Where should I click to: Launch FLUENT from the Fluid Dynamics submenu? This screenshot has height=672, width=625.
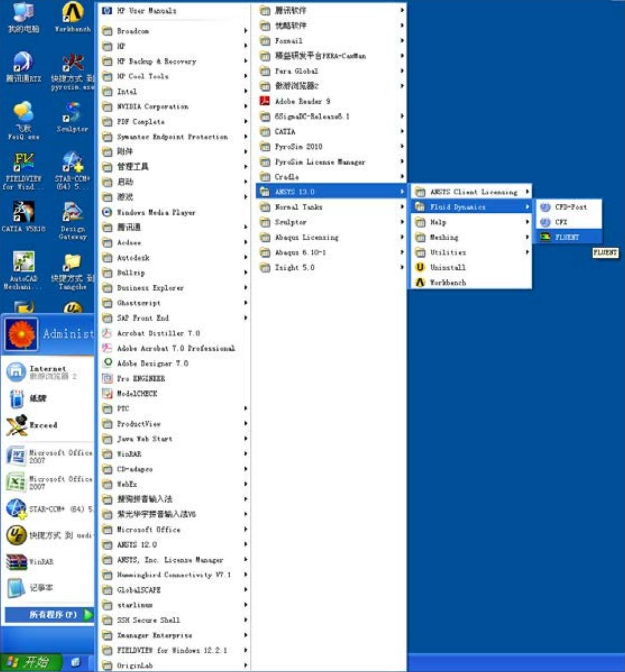569,237
